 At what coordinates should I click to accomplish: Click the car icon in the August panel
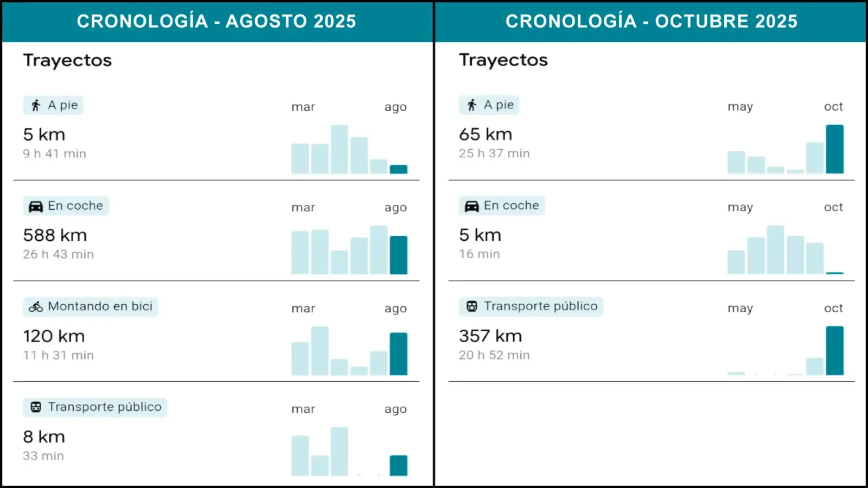(x=36, y=207)
